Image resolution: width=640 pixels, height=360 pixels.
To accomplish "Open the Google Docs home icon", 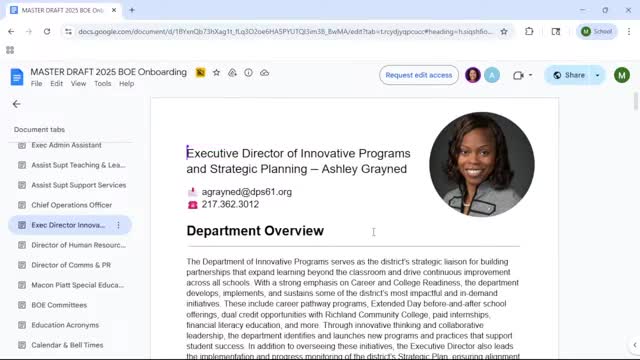I will tap(17, 77).
